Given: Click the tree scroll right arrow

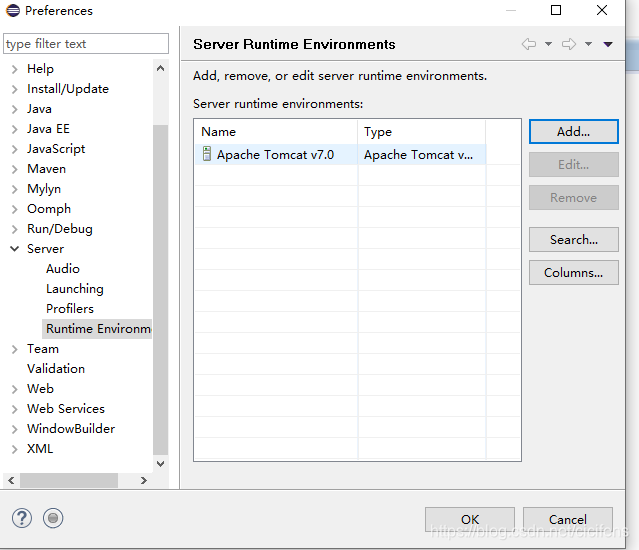Looking at the screenshot, I should (x=143, y=481).
